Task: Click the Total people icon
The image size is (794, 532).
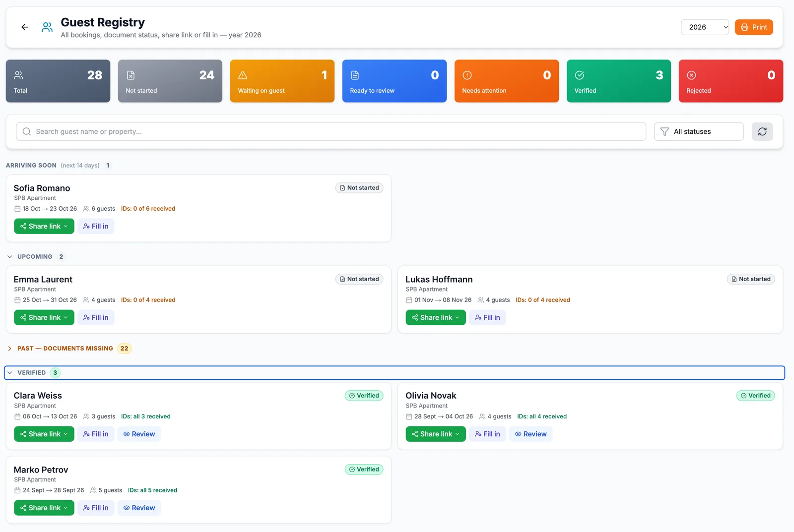Action: (x=18, y=75)
